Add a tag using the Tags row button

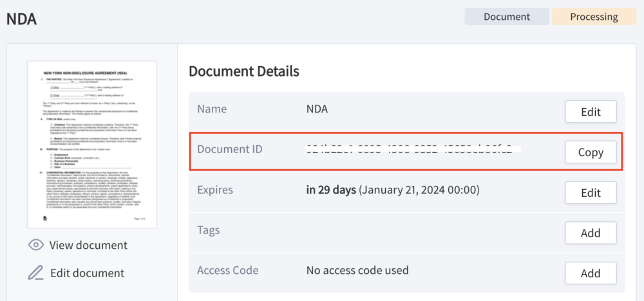point(590,233)
